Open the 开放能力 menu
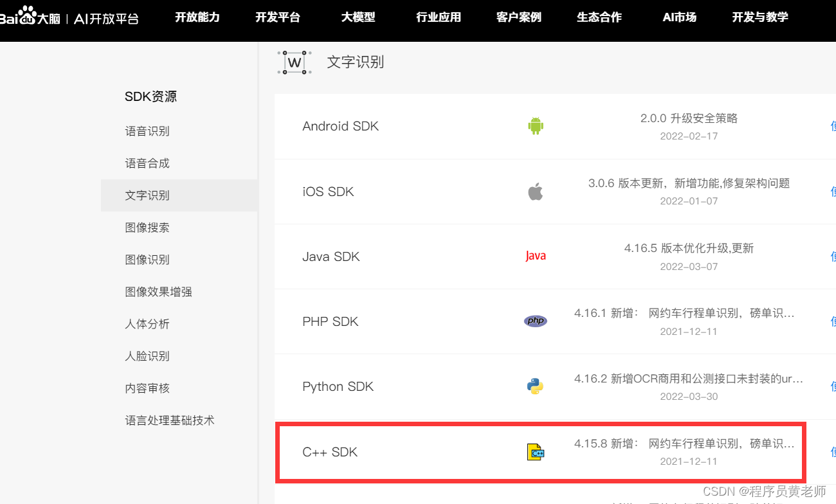Screen dimensions: 836x504 [197, 17]
